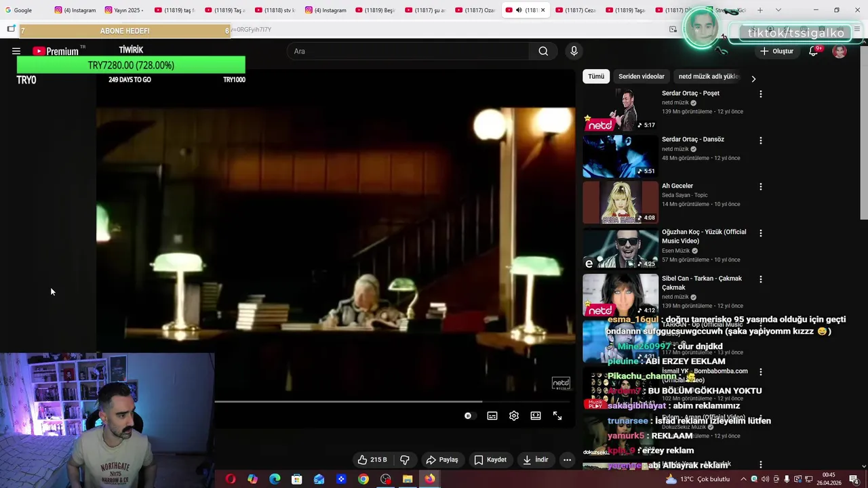Open YouTube notifications bell
This screenshot has width=868, height=488.
(x=813, y=52)
